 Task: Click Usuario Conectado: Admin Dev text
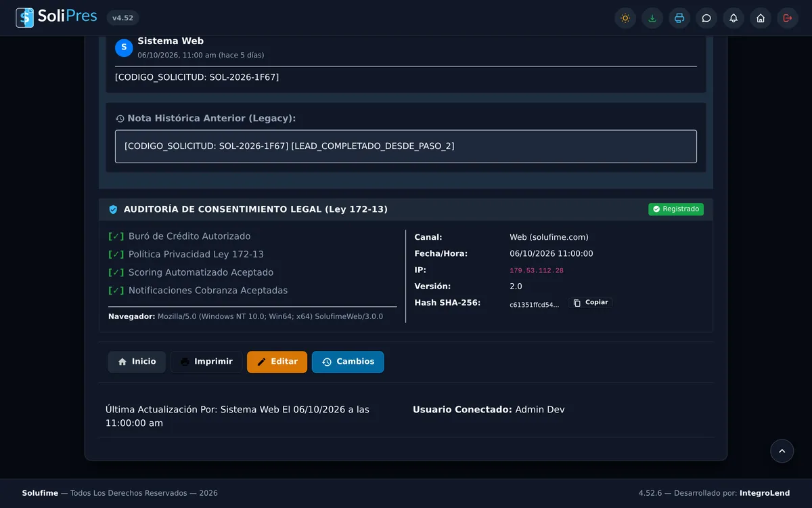tap(489, 410)
